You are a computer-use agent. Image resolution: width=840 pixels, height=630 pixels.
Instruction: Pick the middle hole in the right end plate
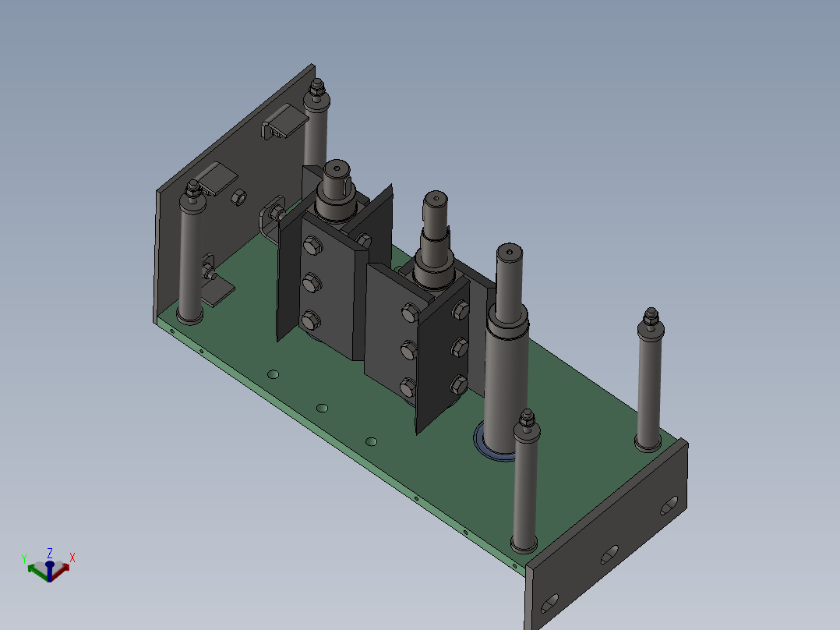click(609, 555)
